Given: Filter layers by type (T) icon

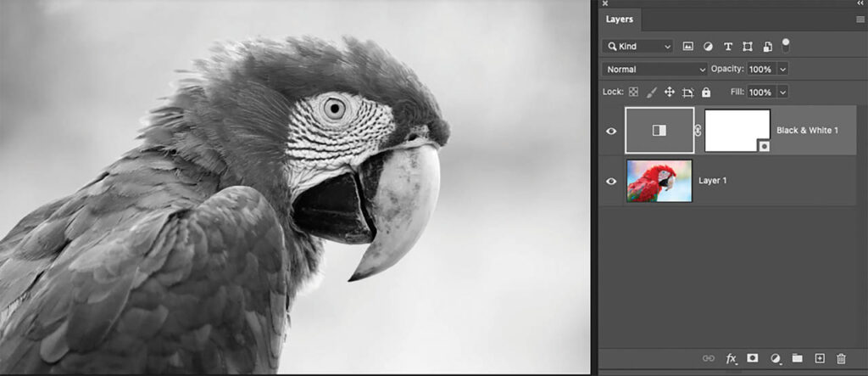Looking at the screenshot, I should point(727,47).
